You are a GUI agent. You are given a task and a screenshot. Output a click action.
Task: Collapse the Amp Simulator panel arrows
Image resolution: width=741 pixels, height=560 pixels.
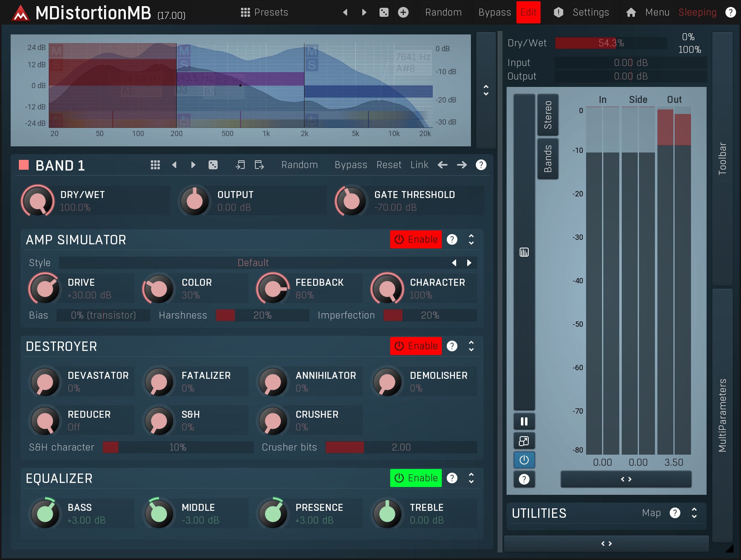click(x=471, y=239)
